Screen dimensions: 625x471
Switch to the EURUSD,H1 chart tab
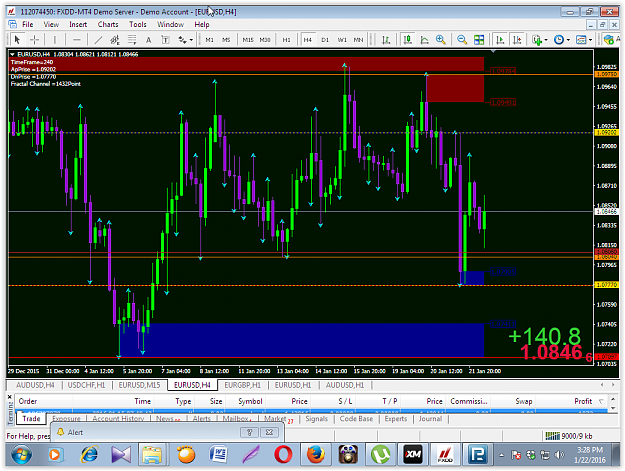point(293,385)
